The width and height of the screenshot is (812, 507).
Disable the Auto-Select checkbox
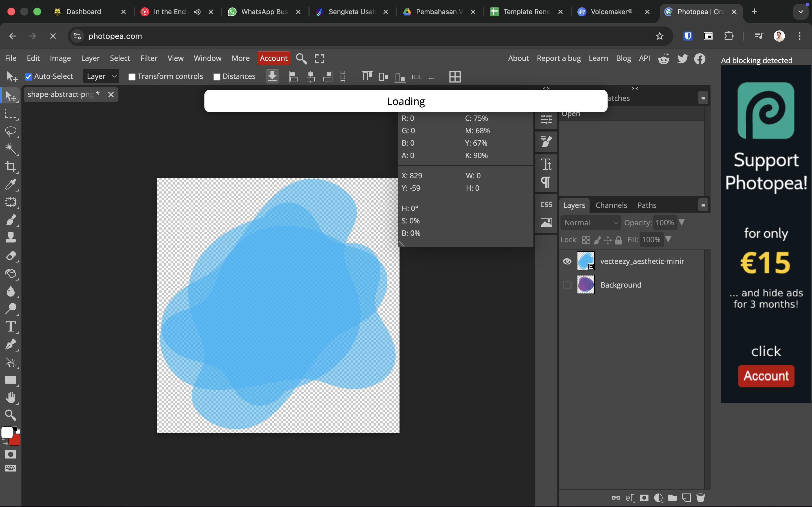click(x=28, y=77)
